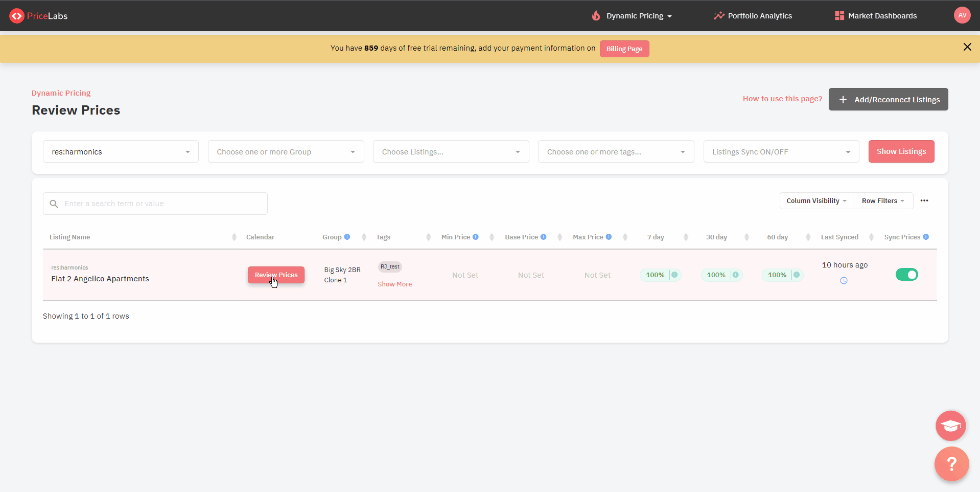This screenshot has width=980, height=492.
Task: Click Not Set under Max Price
Action: pos(597,275)
